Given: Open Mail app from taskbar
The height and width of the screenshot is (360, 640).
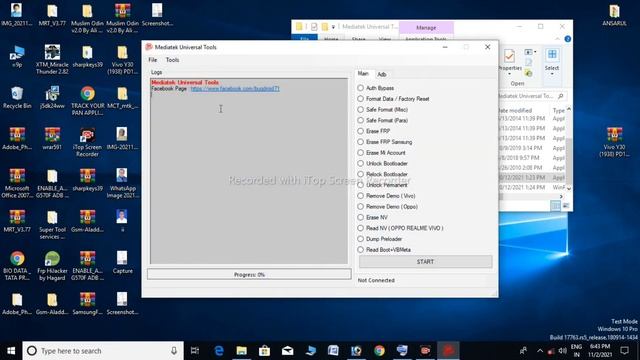Looking at the screenshot, I should pos(287,350).
